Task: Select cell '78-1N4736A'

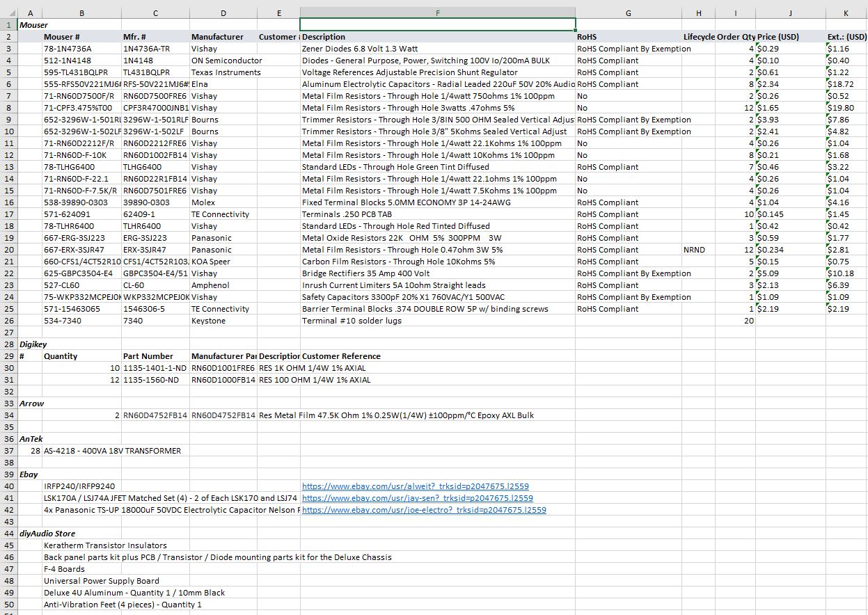Action: 82,49
